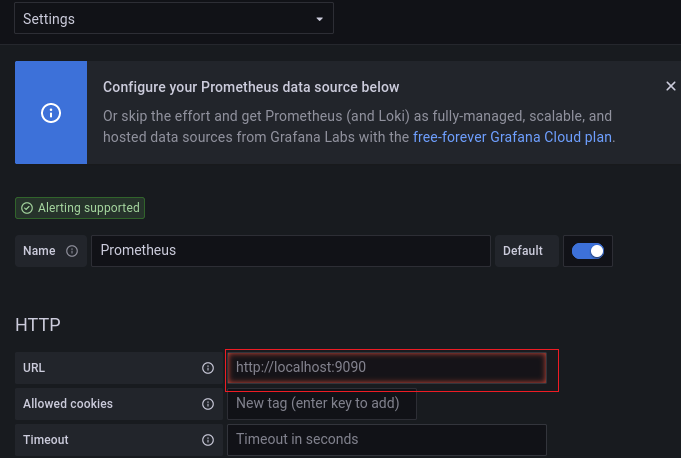
Task: Click the 'Allowed cookies' label
Action: click(x=68, y=404)
